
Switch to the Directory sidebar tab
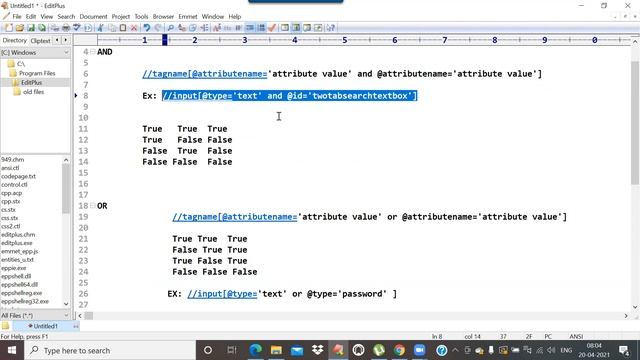(x=14, y=40)
